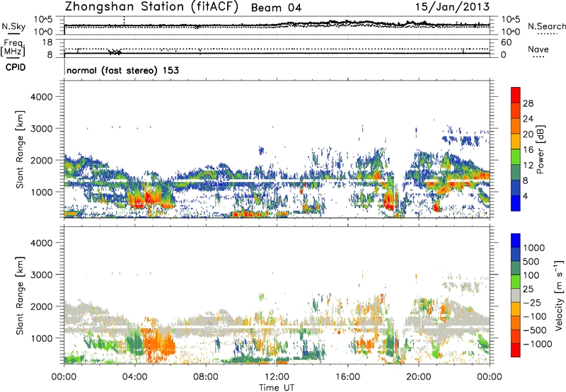Click the top blue segment of Velocity colorbar
The width and height of the screenshot is (566, 392).
516,241
